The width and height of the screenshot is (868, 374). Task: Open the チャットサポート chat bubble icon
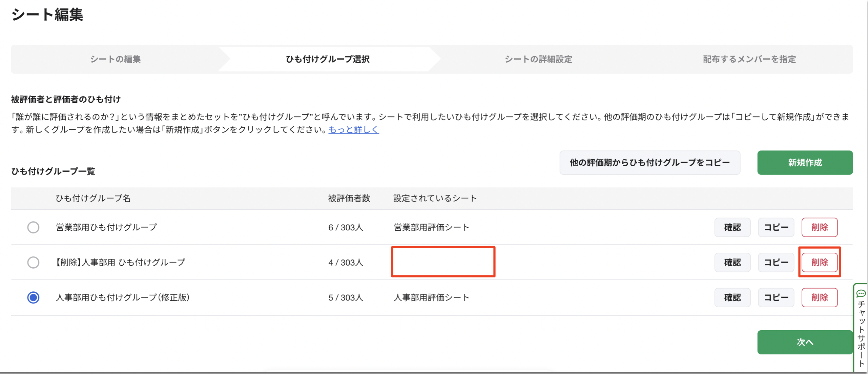tap(861, 293)
